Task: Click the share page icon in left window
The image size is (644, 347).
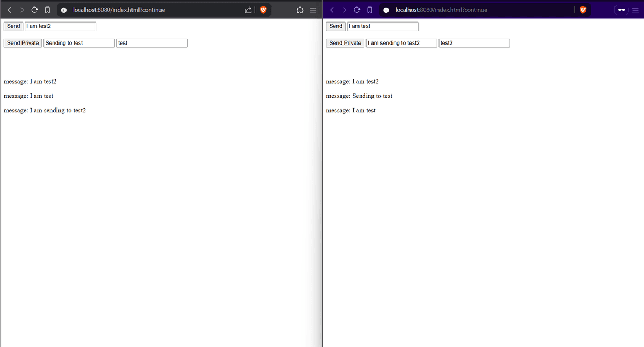Action: click(247, 9)
